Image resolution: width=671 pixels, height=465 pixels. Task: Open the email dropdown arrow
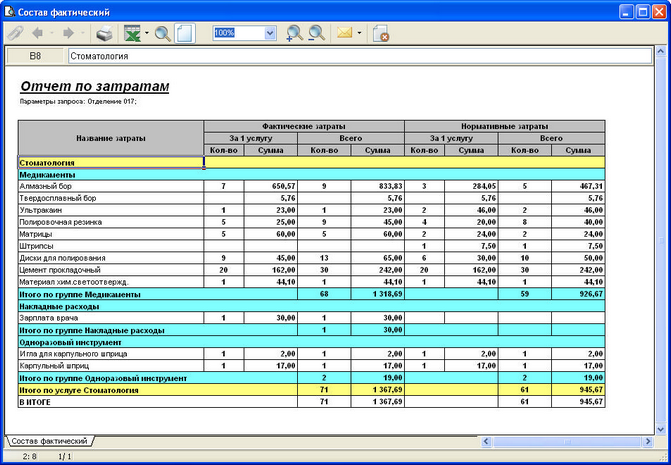click(x=359, y=33)
